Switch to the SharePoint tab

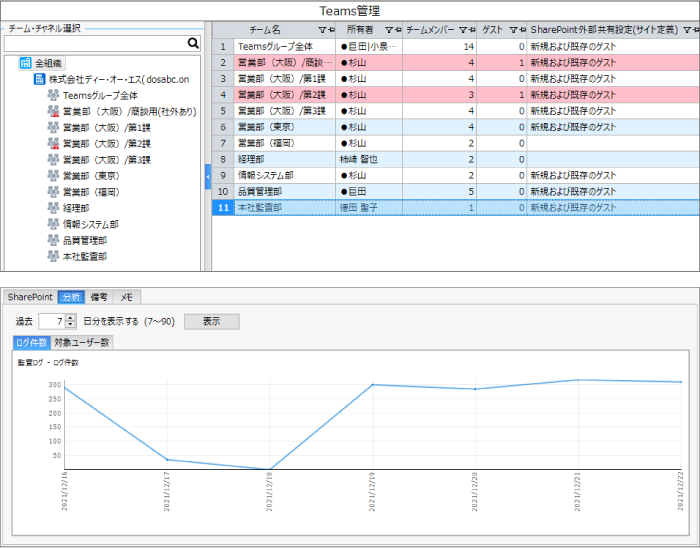click(30, 297)
